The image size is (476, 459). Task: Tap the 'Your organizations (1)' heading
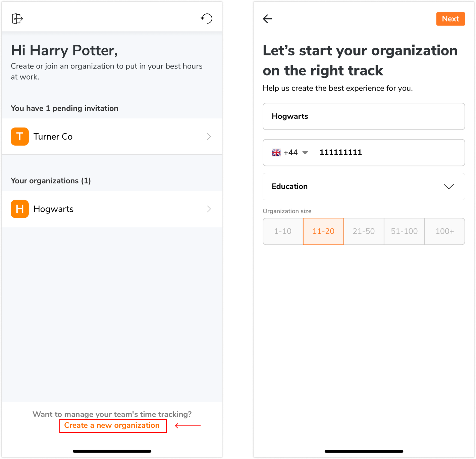(x=51, y=181)
